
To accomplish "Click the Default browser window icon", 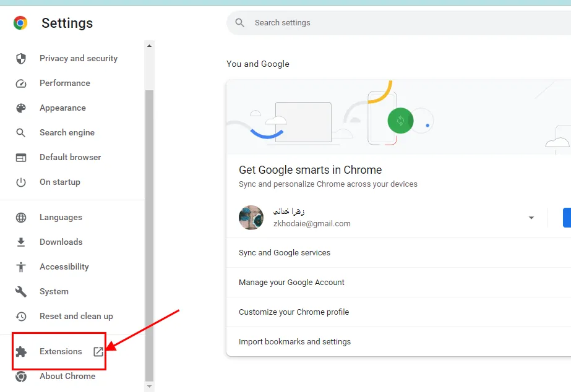I will click(21, 158).
